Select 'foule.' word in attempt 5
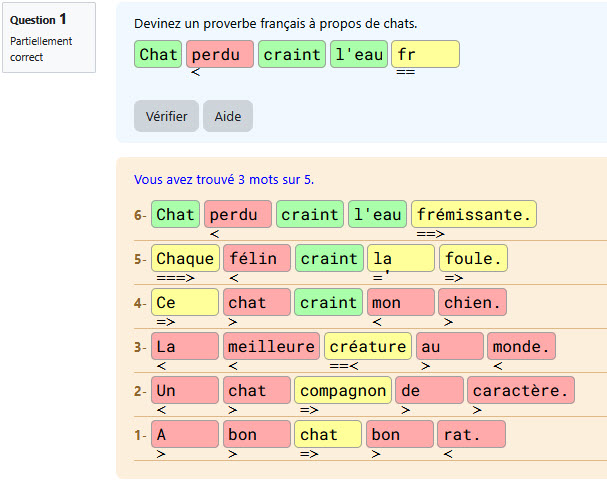This screenshot has height=501, width=607. pyautogui.click(x=473, y=258)
